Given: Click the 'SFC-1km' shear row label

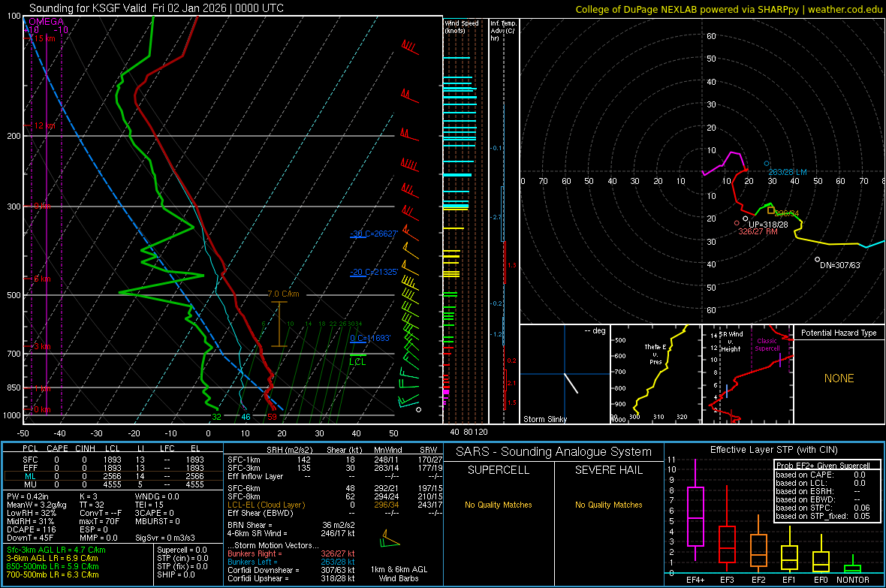Looking at the screenshot, I should coord(243,460).
